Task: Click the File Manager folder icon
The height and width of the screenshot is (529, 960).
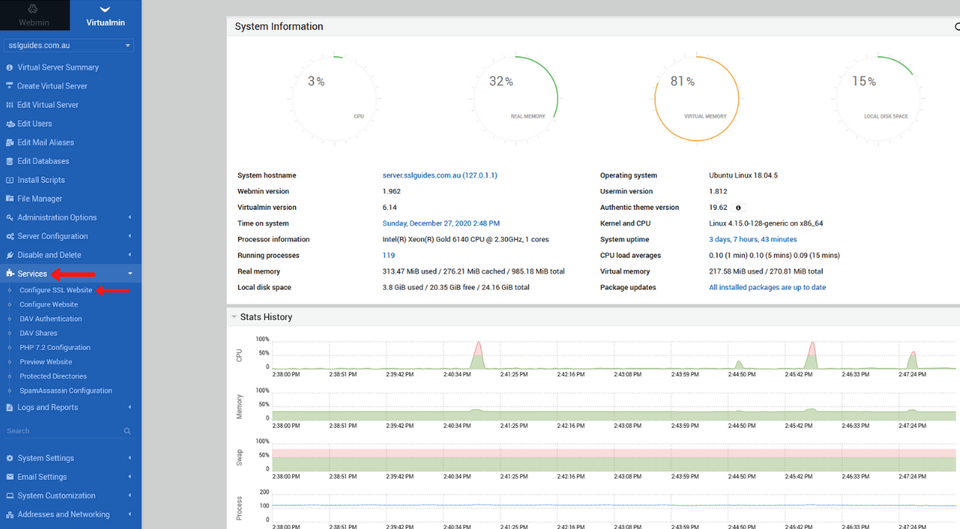Action: coord(10,199)
